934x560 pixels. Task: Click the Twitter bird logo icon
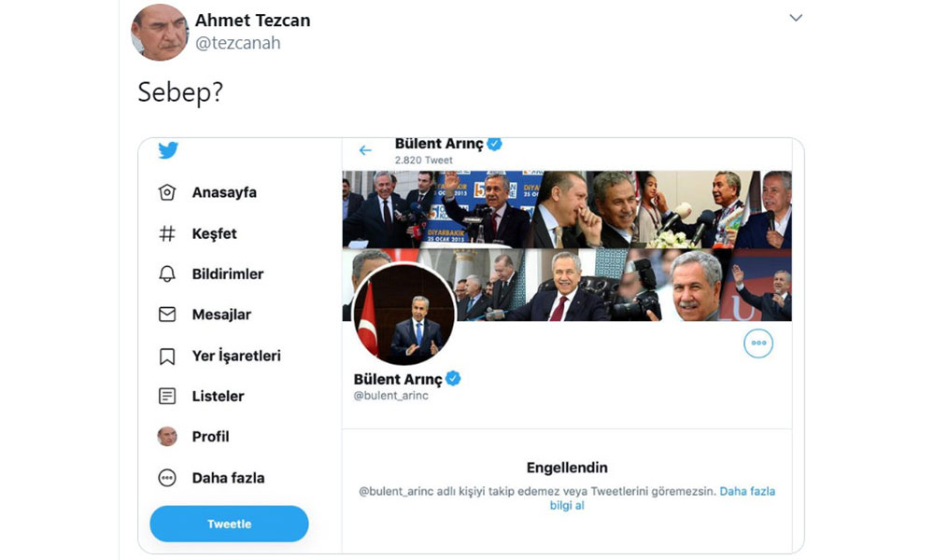coord(168,150)
